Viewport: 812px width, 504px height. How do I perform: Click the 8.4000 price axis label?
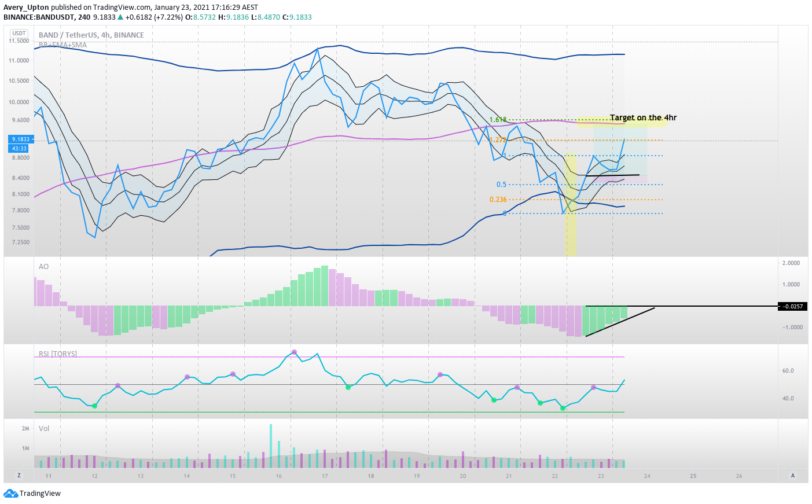20,178
